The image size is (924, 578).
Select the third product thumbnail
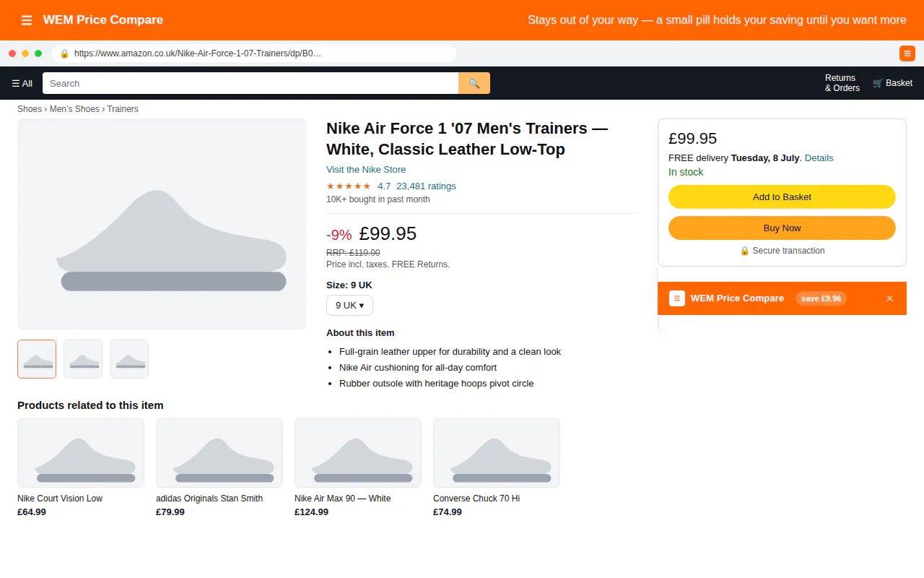pyautogui.click(x=129, y=359)
